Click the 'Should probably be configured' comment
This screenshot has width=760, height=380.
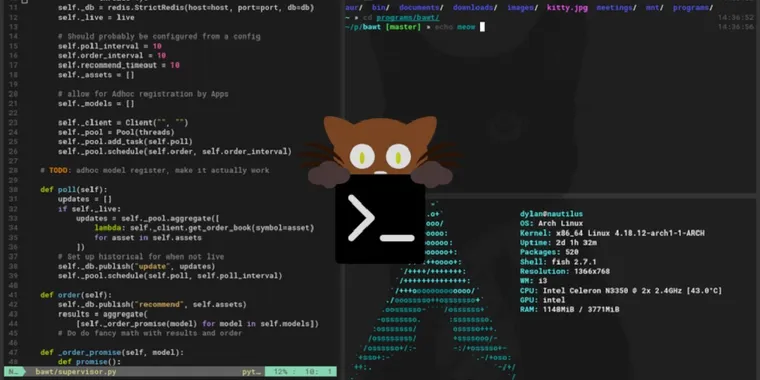pyautogui.click(x=159, y=36)
